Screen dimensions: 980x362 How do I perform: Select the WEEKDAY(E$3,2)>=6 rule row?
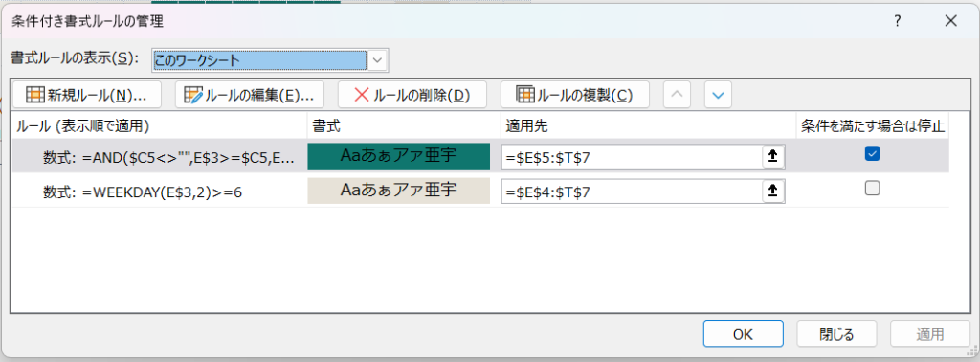coord(480,191)
